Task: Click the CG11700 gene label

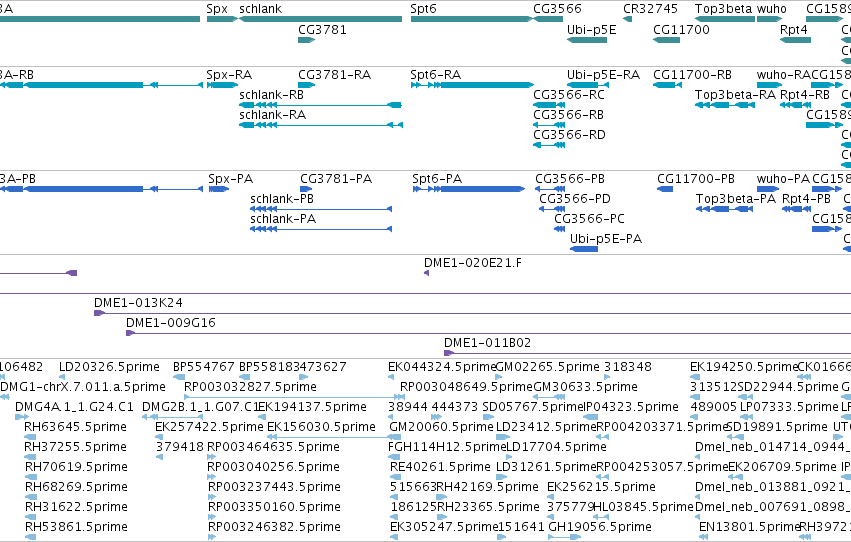Action: point(681,30)
